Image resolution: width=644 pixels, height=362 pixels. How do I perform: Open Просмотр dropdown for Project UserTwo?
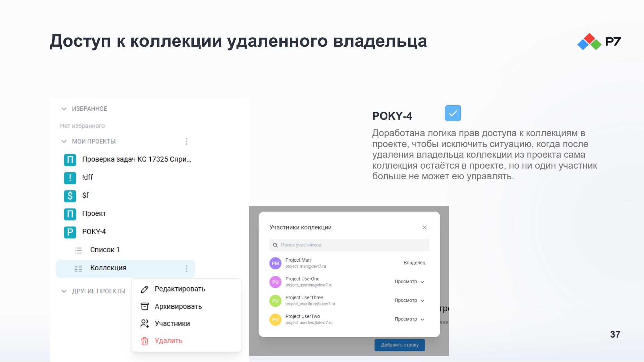coord(410,319)
